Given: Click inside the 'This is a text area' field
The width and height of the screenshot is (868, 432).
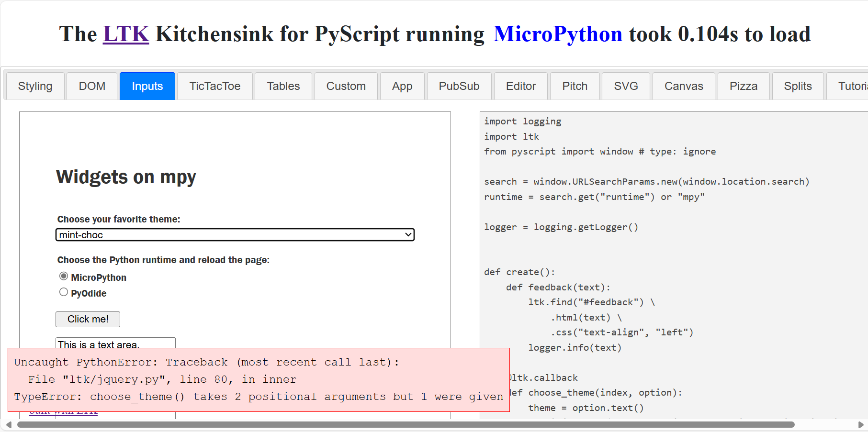Looking at the screenshot, I should 115,343.
